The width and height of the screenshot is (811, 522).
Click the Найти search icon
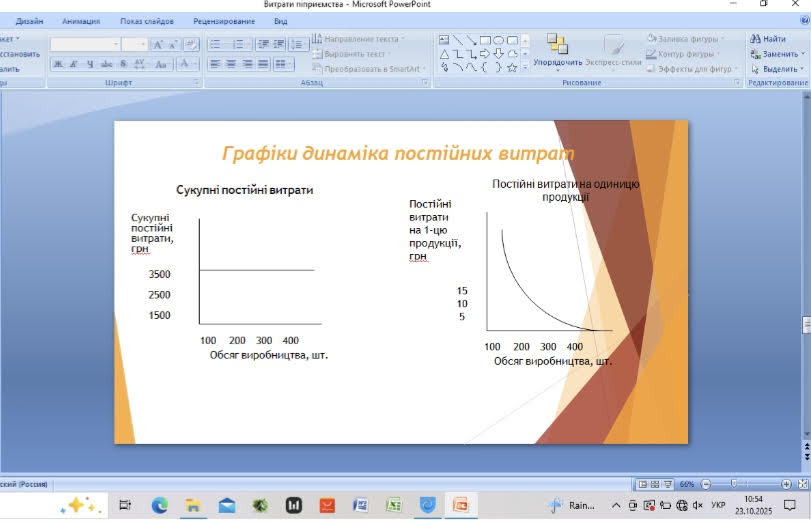click(755, 39)
